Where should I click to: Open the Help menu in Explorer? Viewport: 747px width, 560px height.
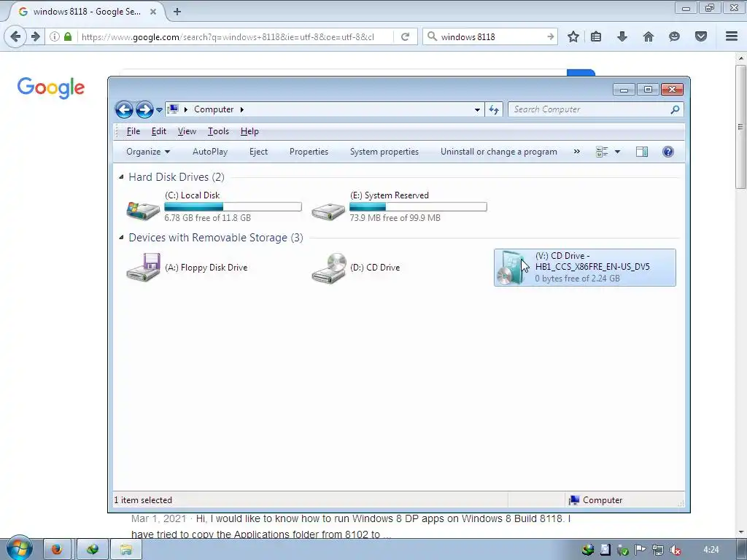point(249,131)
